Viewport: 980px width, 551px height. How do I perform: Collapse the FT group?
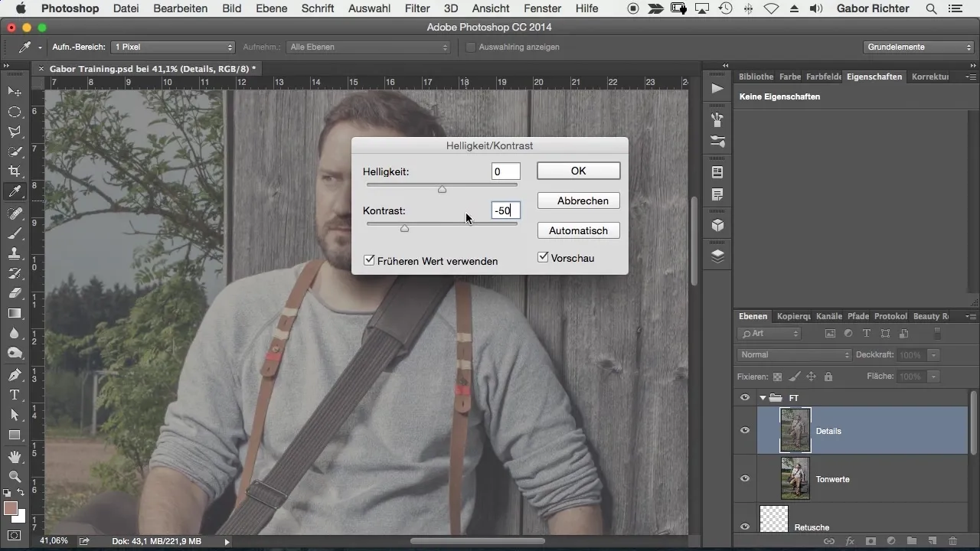coord(763,397)
